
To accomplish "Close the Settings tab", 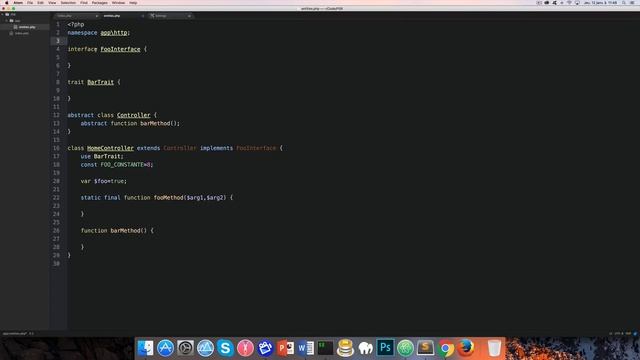I will [189, 16].
